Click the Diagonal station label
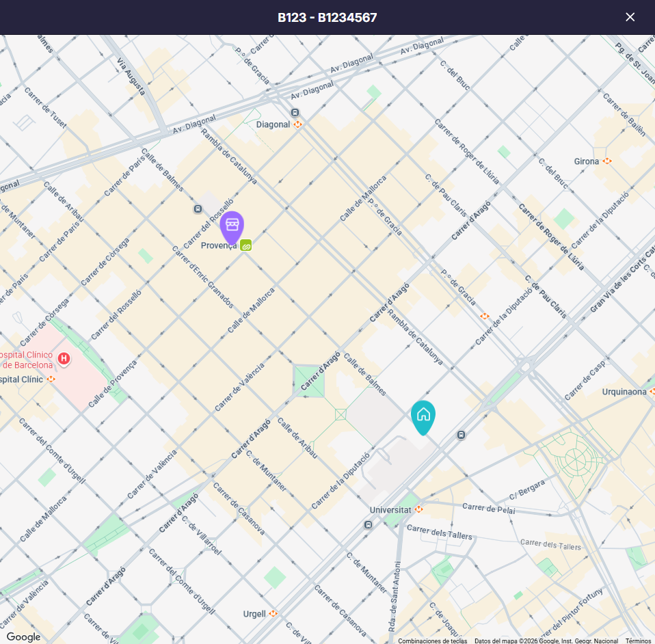 pyautogui.click(x=273, y=124)
